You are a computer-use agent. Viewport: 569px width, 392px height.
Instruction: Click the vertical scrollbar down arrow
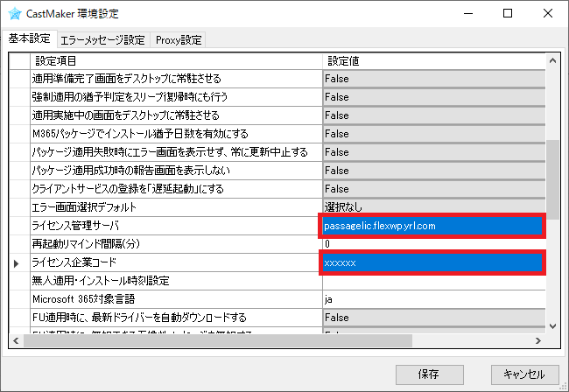pyautogui.click(x=552, y=326)
